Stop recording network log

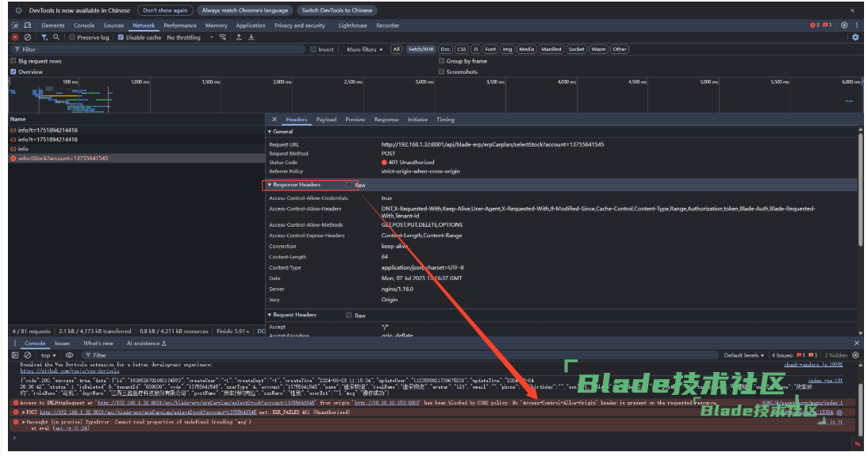point(15,37)
